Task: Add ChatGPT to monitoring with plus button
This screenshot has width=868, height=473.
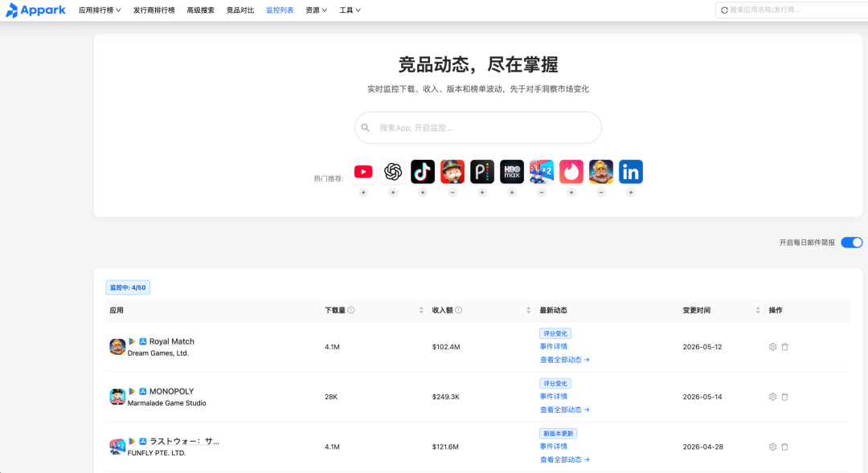Action: pos(393,193)
